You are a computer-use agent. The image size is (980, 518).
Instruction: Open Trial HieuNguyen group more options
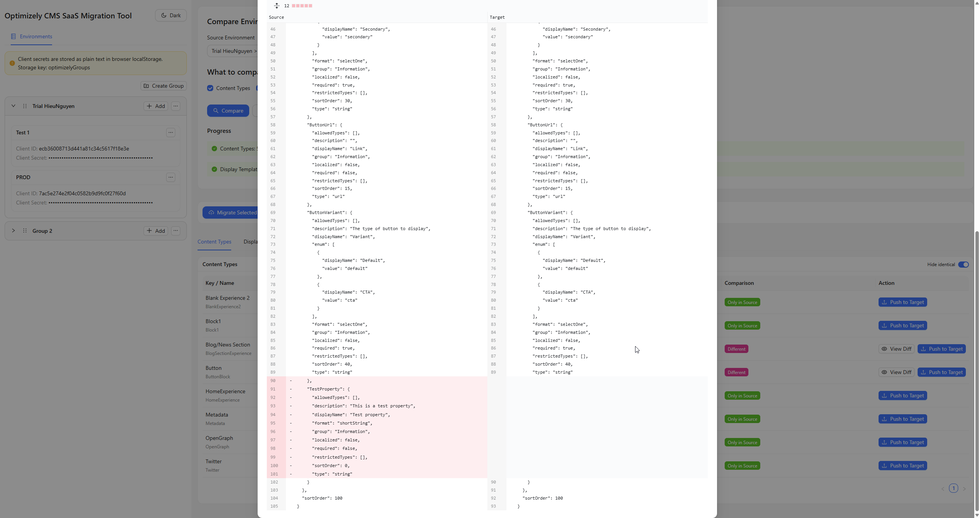[x=176, y=106]
